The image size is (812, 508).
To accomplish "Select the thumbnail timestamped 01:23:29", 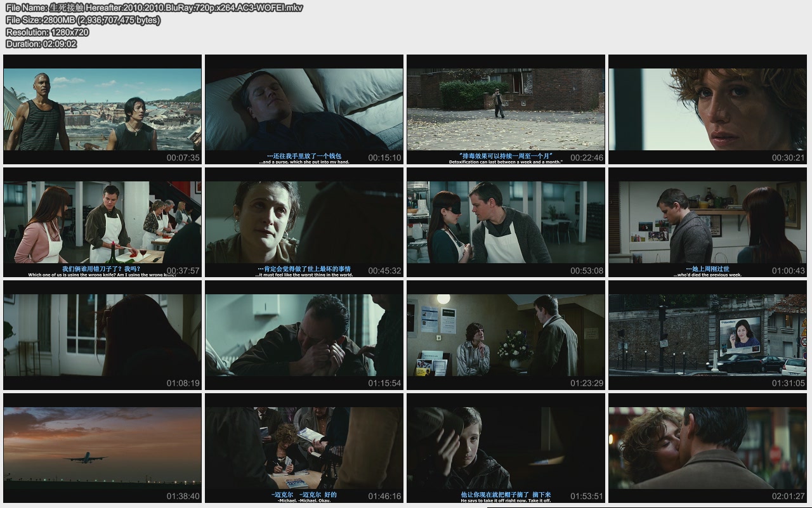I will (506, 335).
